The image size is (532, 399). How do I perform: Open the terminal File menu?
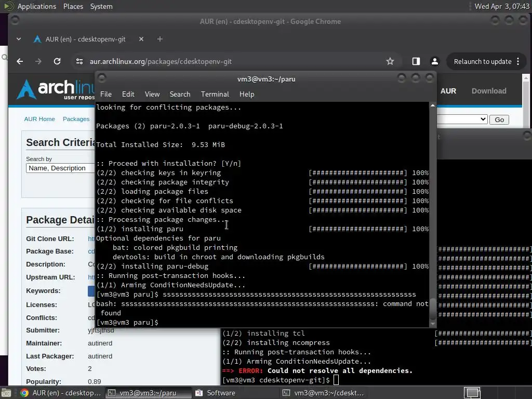coord(106,95)
